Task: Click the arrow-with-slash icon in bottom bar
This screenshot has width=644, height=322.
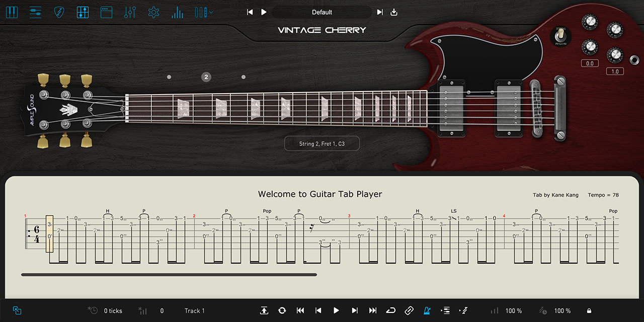Action: (463, 311)
